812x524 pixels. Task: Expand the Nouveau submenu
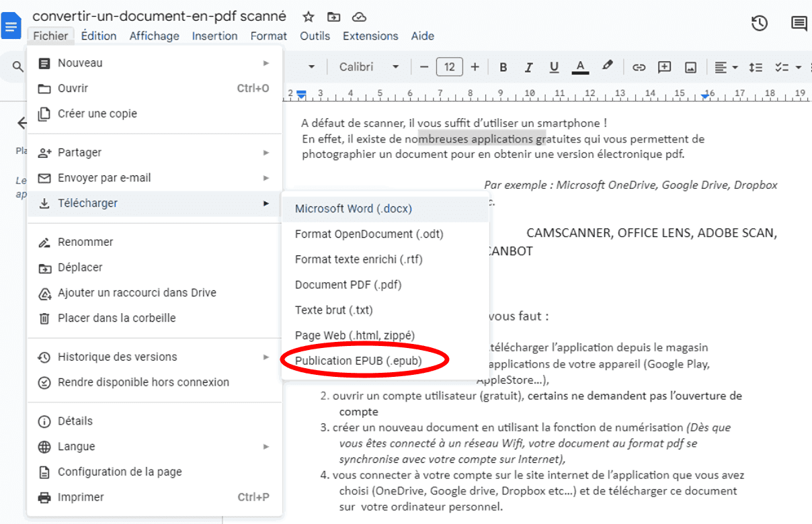click(155, 63)
